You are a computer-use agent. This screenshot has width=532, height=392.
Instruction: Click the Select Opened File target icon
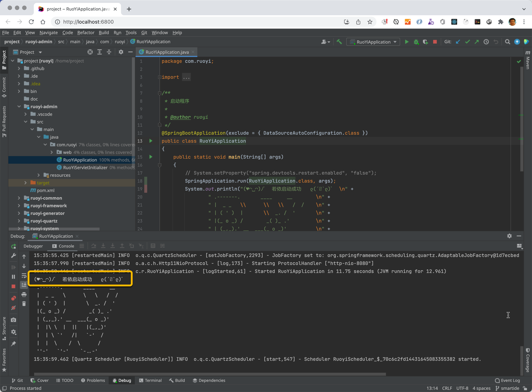[x=90, y=52]
